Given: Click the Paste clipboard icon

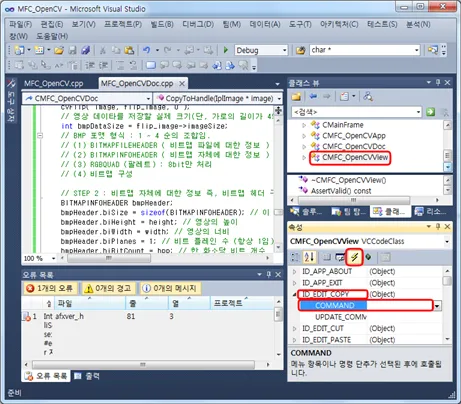Looking at the screenshot, I should click(129, 50).
